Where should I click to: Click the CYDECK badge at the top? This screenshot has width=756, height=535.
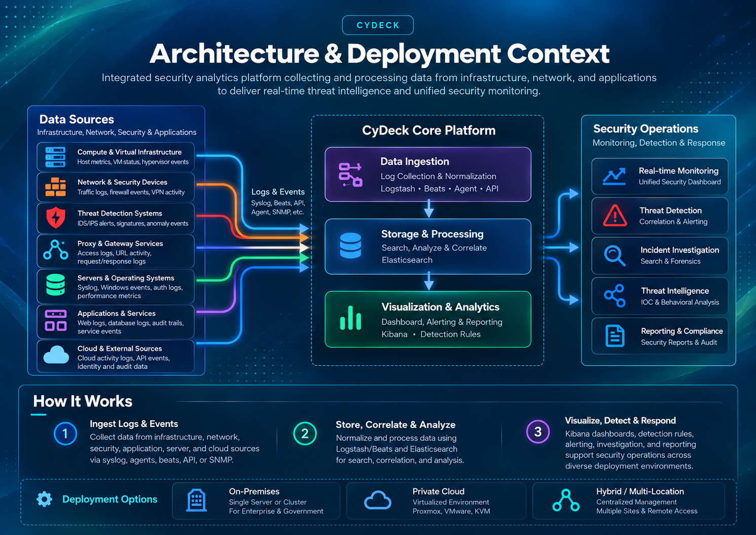(378, 25)
